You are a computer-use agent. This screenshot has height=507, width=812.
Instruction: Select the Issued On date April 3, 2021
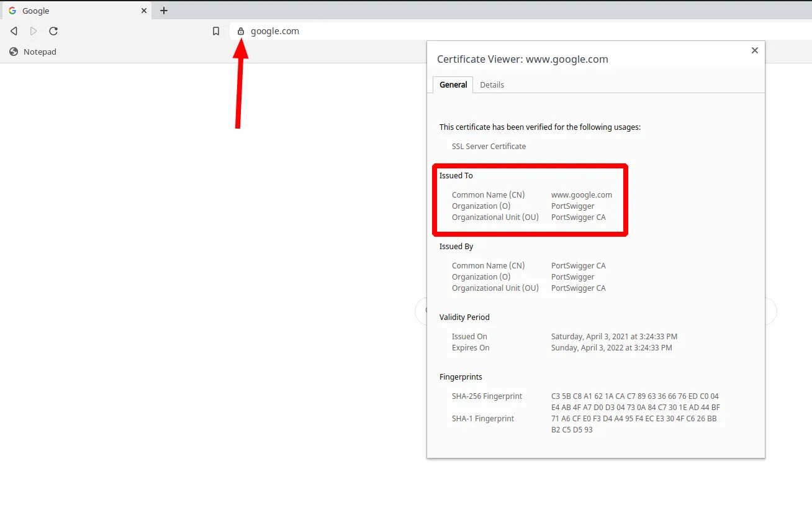614,336
